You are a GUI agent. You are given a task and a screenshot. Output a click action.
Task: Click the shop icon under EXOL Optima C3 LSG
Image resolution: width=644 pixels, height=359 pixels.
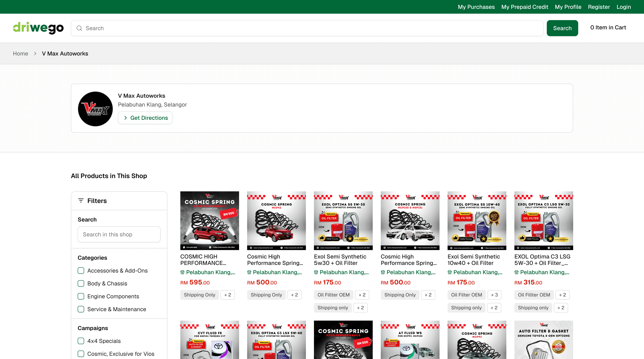pyautogui.click(x=517, y=272)
